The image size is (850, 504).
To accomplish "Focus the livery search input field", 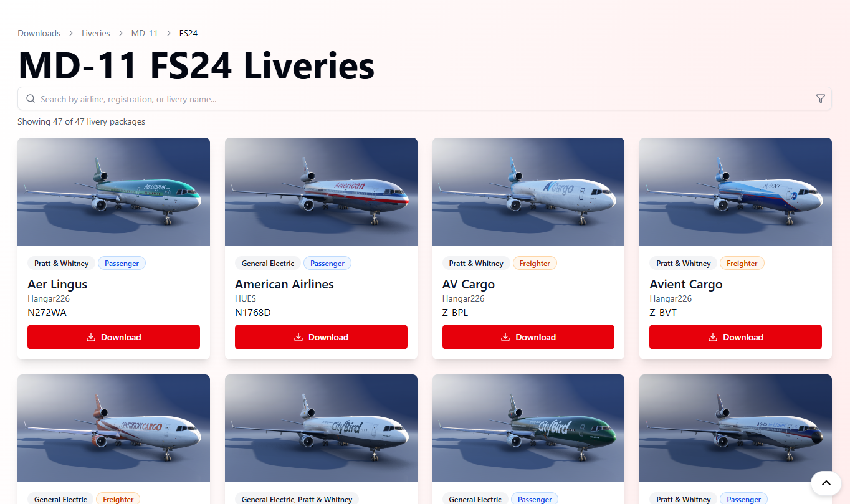I will (x=425, y=99).
